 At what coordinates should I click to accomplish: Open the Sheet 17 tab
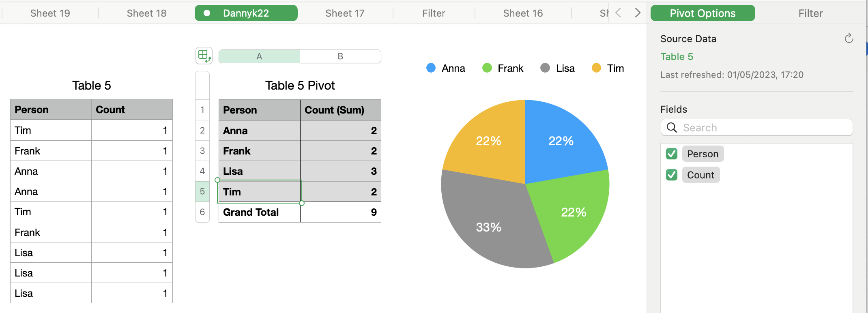tap(345, 13)
